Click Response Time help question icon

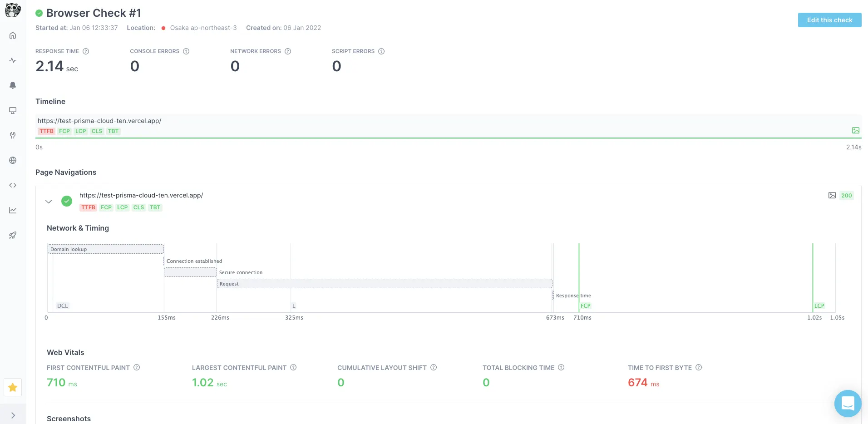[86, 51]
